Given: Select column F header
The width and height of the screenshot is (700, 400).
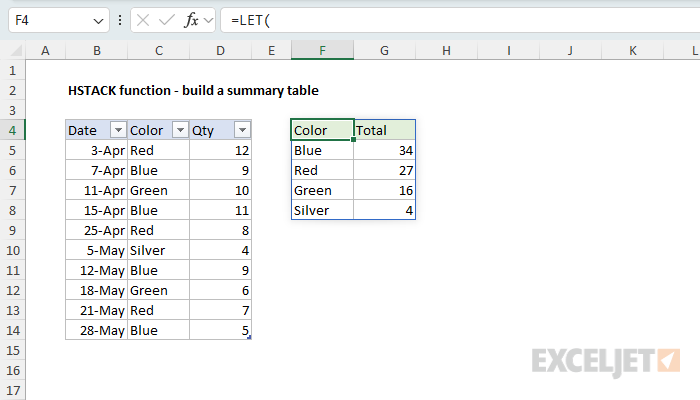Looking at the screenshot, I should (322, 50).
